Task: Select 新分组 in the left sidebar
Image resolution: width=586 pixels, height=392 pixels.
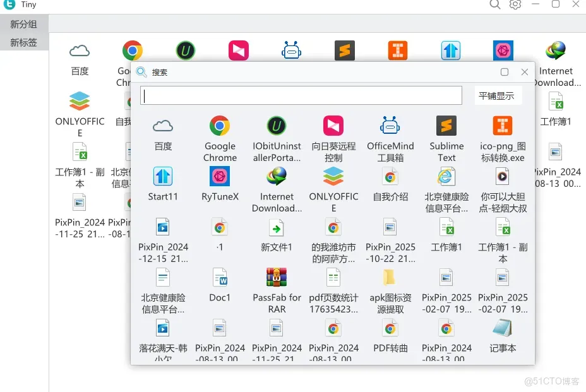Action: coord(24,24)
